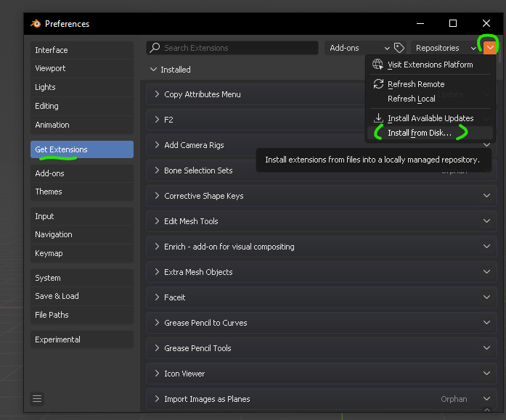This screenshot has height=420, width=506.
Task: Open the Repositories dropdown
Action: (446, 48)
